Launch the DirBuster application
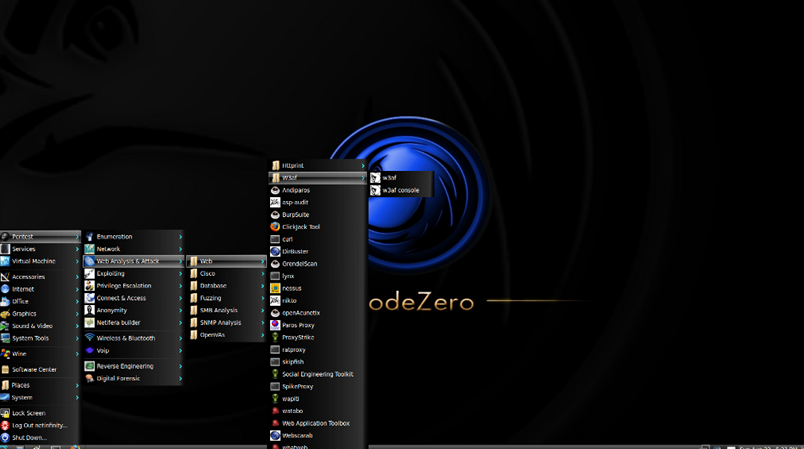 tap(295, 251)
